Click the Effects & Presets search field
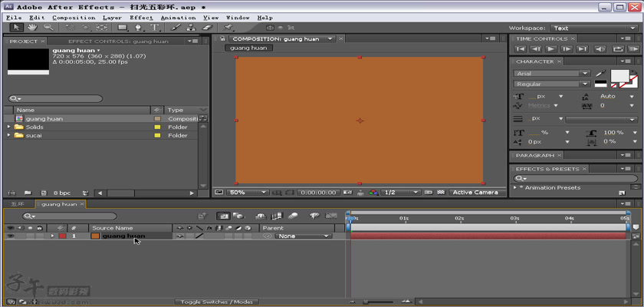The height and width of the screenshot is (307, 644). (576, 179)
